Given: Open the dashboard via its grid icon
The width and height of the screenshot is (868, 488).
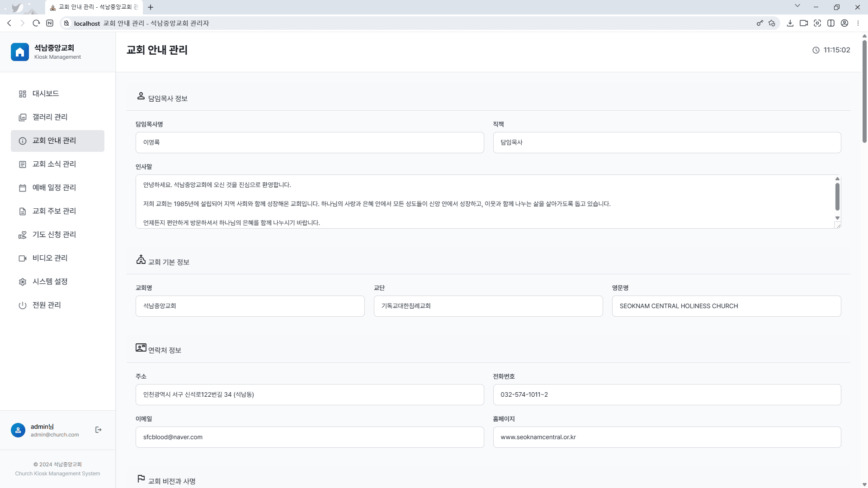Looking at the screenshot, I should click(x=23, y=94).
